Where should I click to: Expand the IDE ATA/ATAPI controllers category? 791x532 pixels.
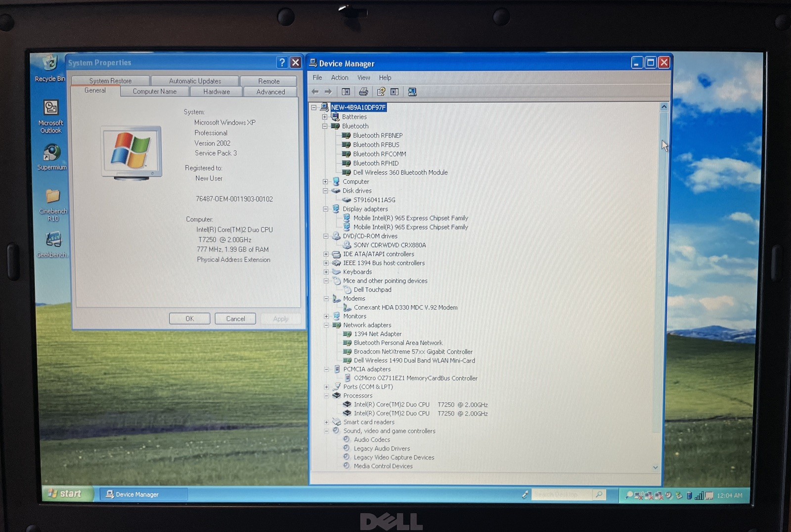tap(326, 254)
